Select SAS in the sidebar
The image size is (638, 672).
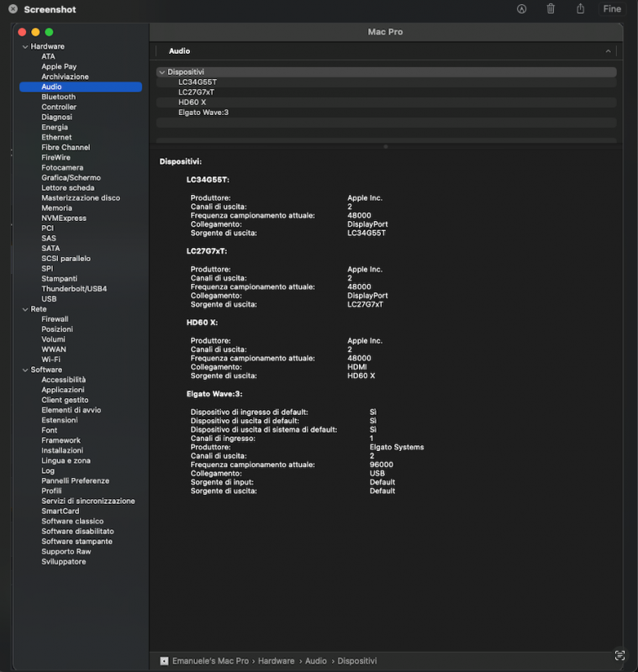coord(49,239)
